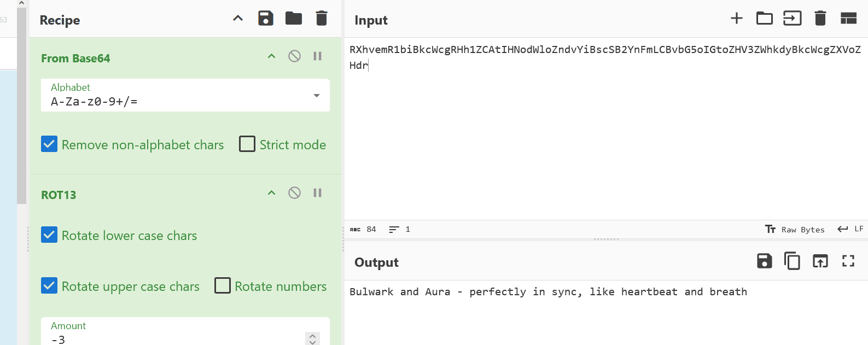Add a new input tab
Image resolution: width=868 pixels, height=345 pixels.
tap(737, 19)
